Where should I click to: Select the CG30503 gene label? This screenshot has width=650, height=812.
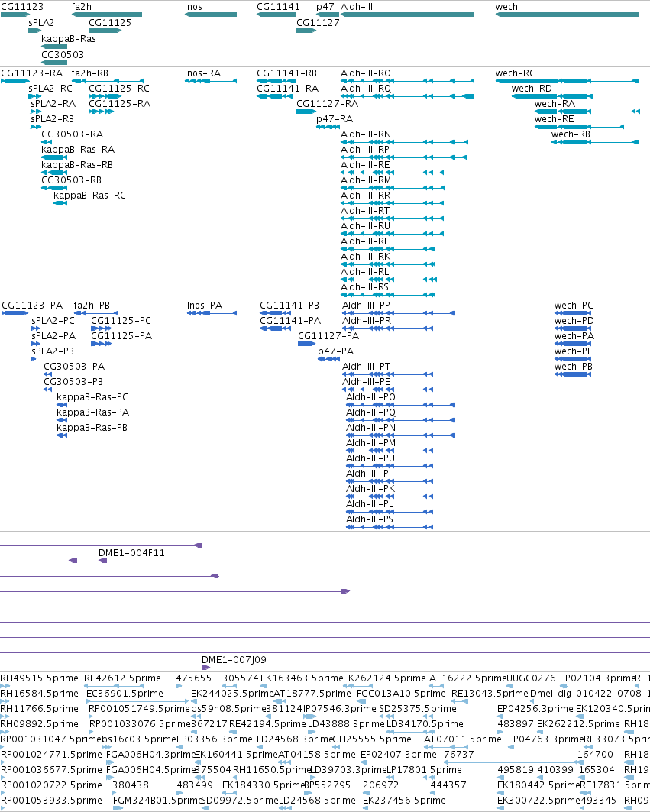(62, 55)
